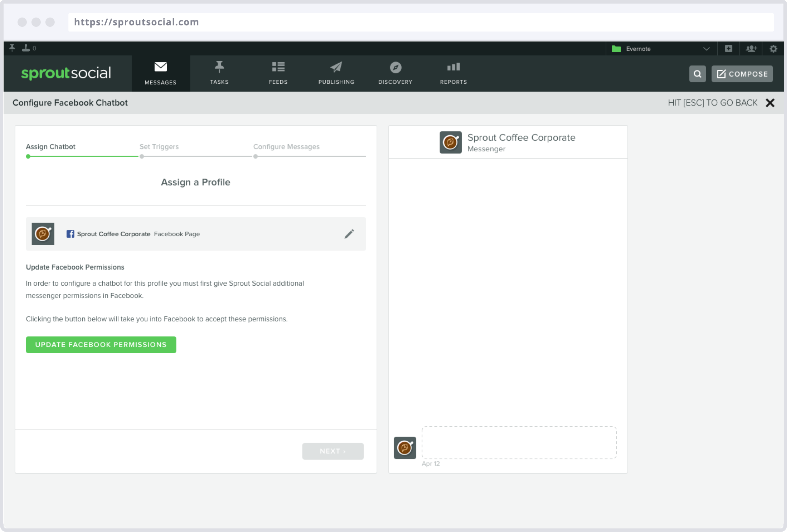Click the invite team member icon
Viewport: 787px width, 532px height.
(x=751, y=49)
